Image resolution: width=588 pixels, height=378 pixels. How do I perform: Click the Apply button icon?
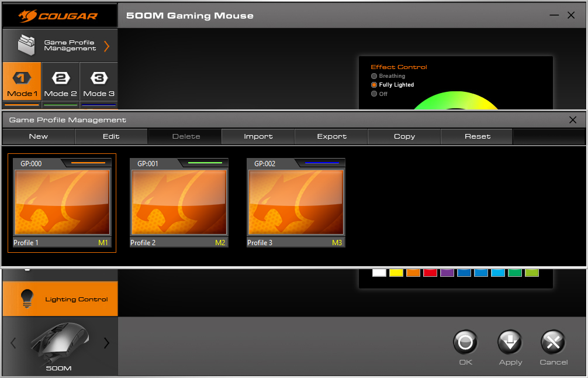[x=510, y=342]
